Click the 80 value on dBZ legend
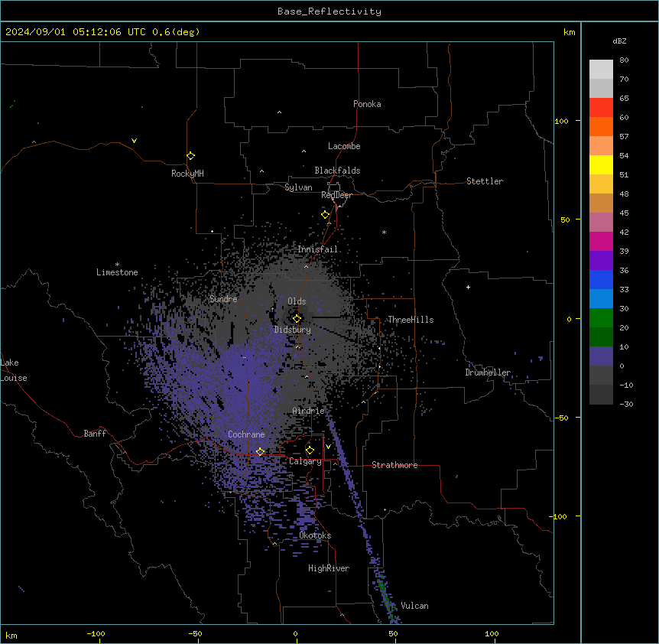 [624, 60]
